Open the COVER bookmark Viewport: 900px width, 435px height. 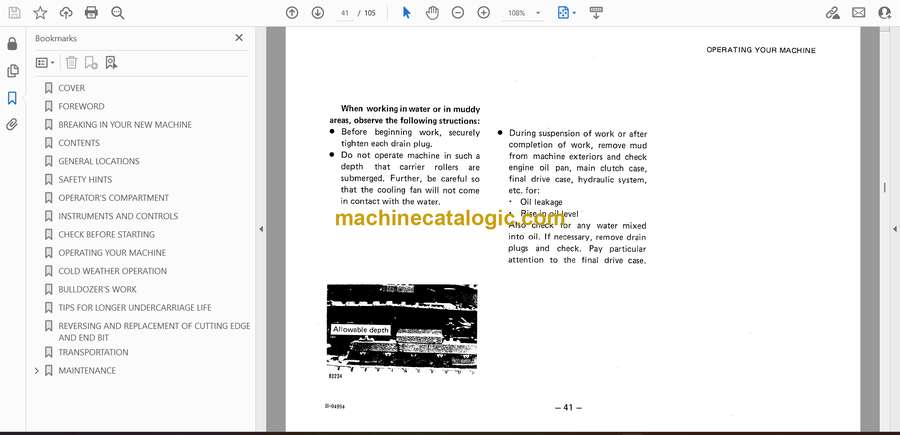coord(71,88)
